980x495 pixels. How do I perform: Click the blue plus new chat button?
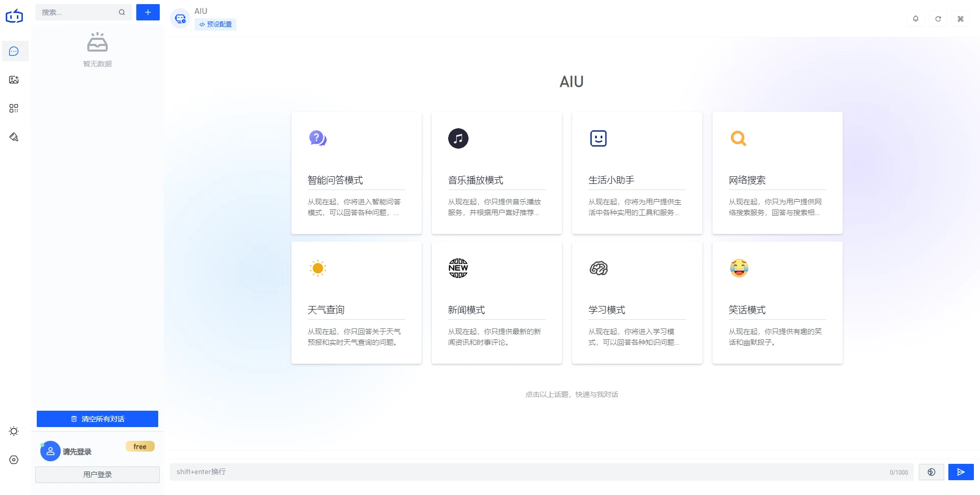click(148, 12)
